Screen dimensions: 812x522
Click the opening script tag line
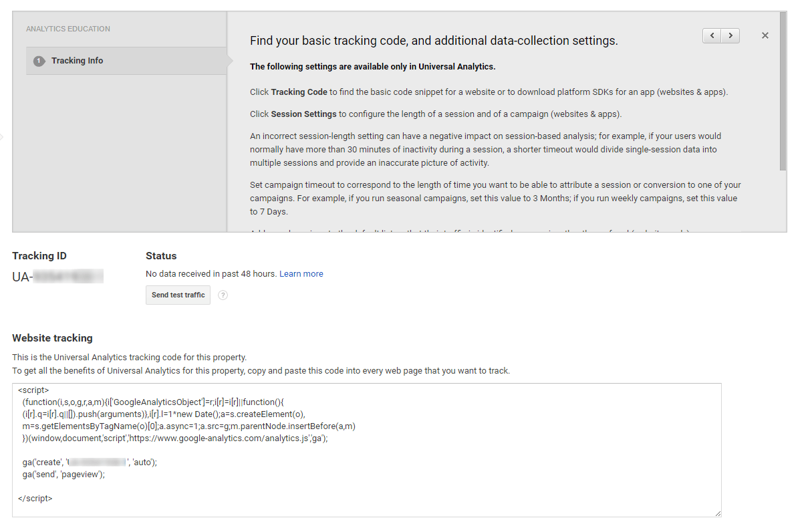click(33, 390)
